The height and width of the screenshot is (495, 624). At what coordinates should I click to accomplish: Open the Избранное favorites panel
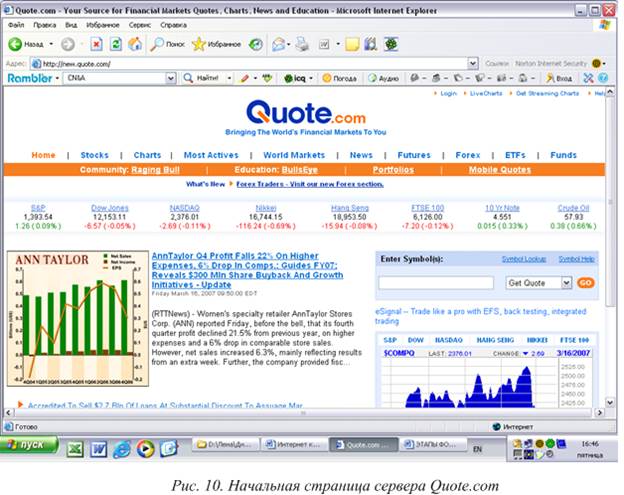(216, 44)
